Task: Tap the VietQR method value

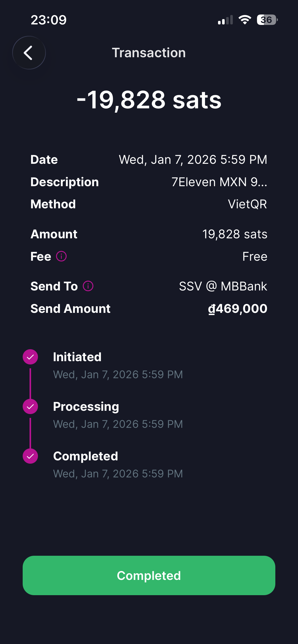Action: [247, 204]
